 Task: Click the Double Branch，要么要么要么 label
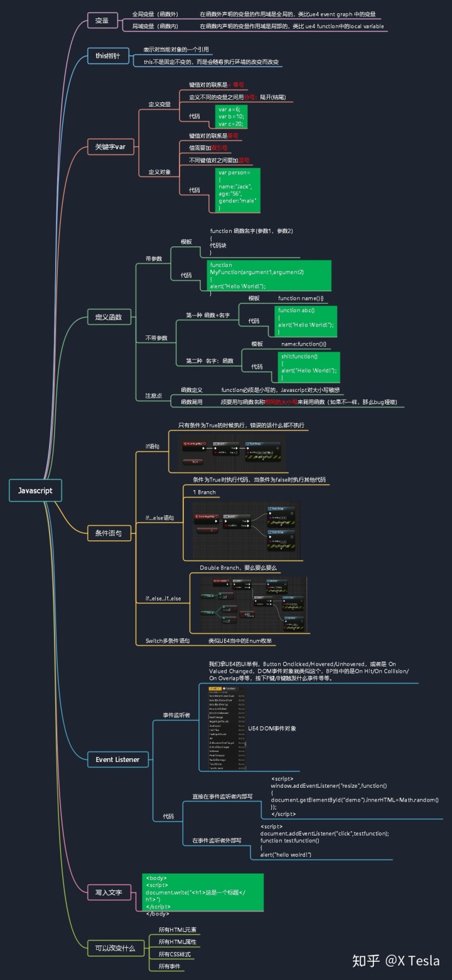[x=238, y=568]
